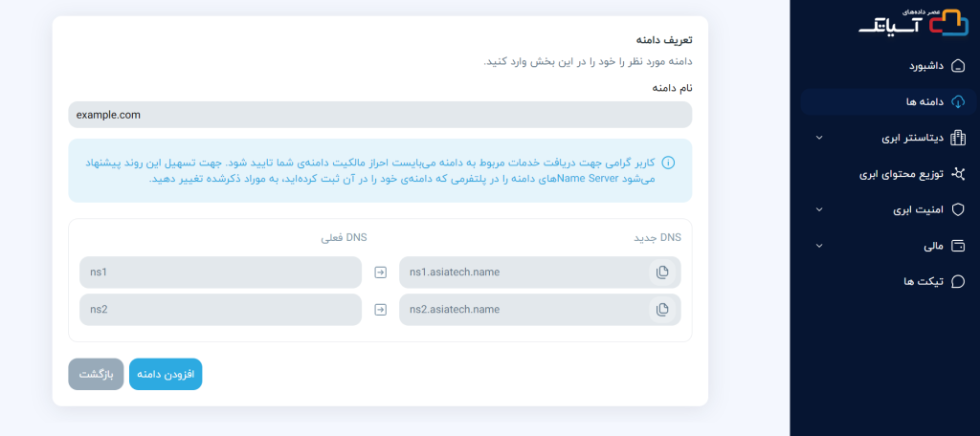Viewport: 980px width, 436px height.
Task: Copy the ns2.asiatech.name server address
Action: [661, 309]
